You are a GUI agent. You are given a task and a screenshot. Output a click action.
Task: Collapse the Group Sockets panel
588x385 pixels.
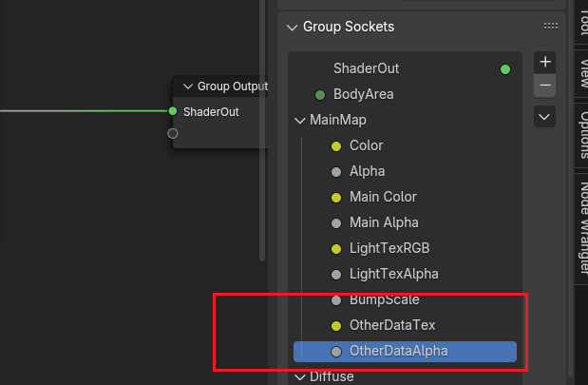(x=293, y=28)
